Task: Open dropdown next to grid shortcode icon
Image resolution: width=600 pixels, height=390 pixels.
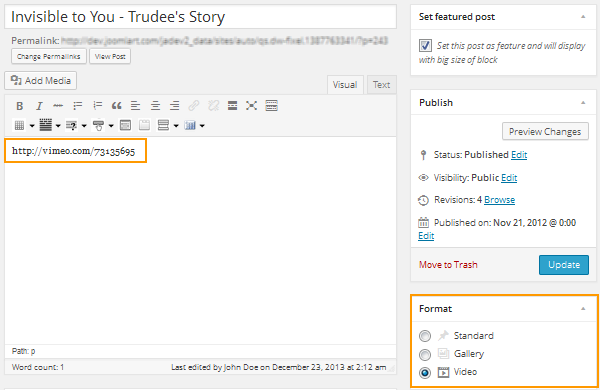Action: (x=32, y=126)
